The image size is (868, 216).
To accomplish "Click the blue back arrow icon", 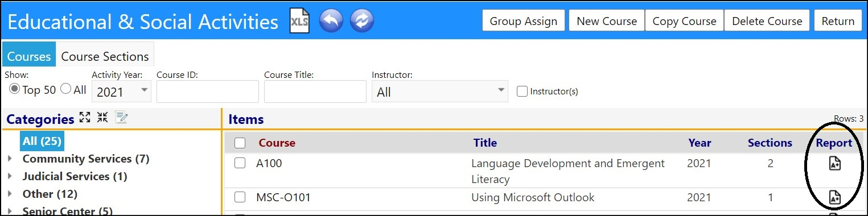I will pyautogui.click(x=331, y=21).
